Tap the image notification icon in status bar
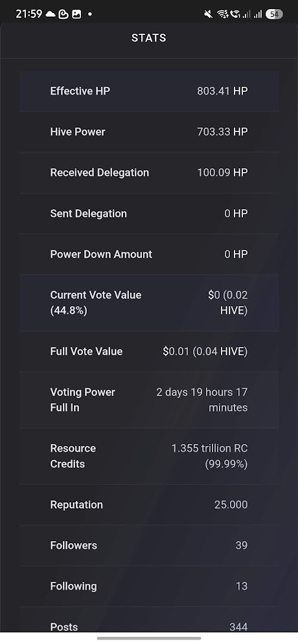The height and width of the screenshot is (644, 298). click(x=76, y=14)
